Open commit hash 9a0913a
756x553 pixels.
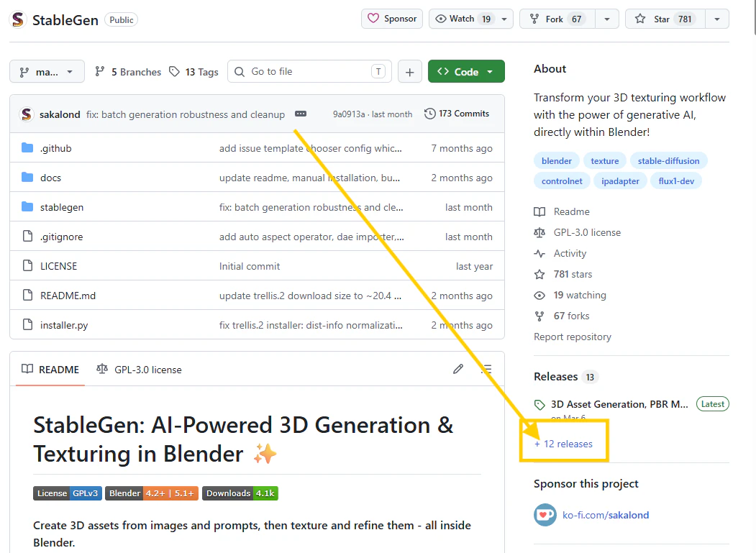349,114
